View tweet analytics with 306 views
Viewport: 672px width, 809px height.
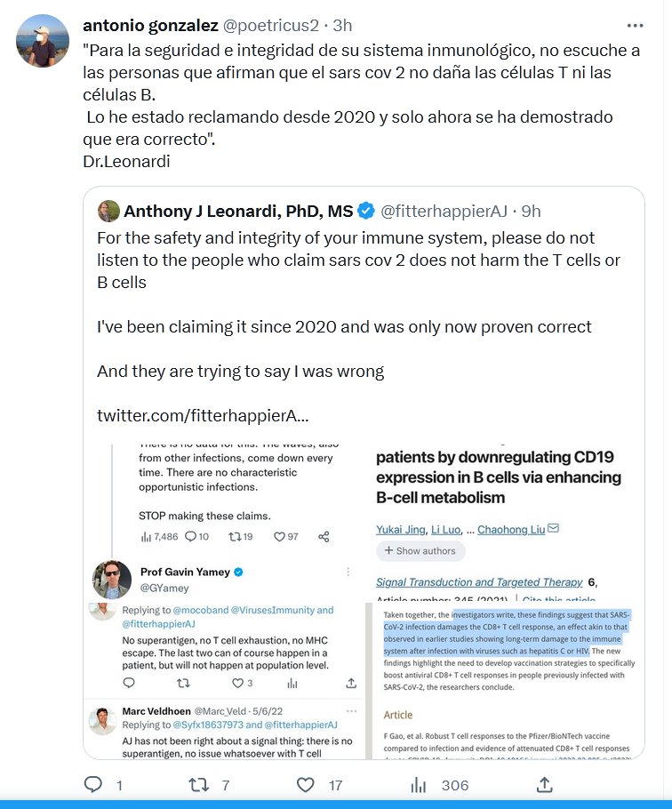[x=419, y=784]
